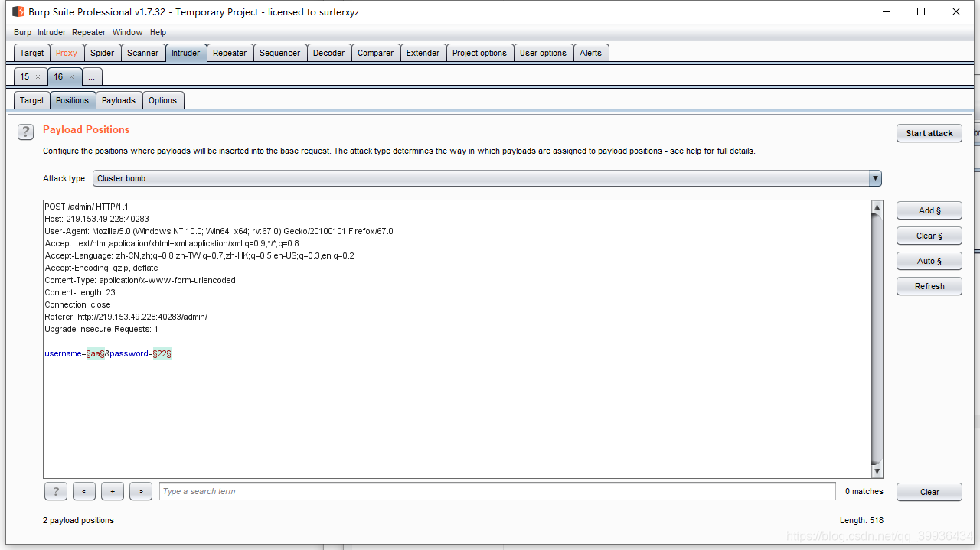Click the POST /admin/ HTTP/1.1 request line
Viewport: 980px width, 550px height.
point(87,207)
